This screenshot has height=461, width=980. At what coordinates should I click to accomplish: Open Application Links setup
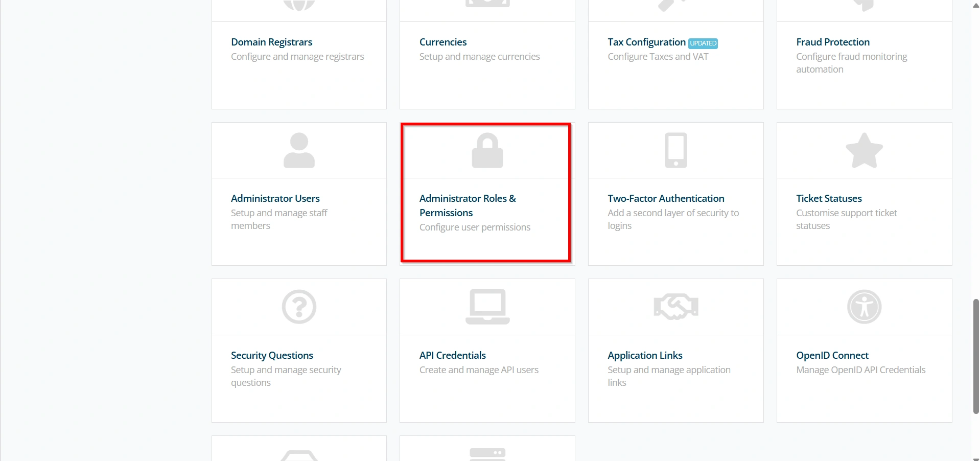coord(645,355)
